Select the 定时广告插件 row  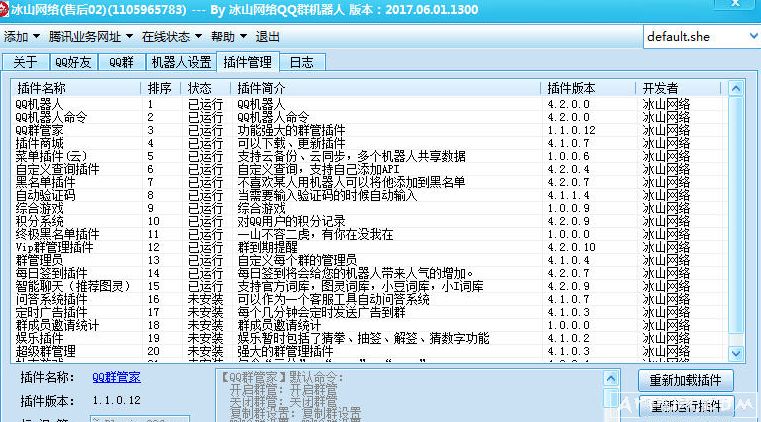coord(371,312)
